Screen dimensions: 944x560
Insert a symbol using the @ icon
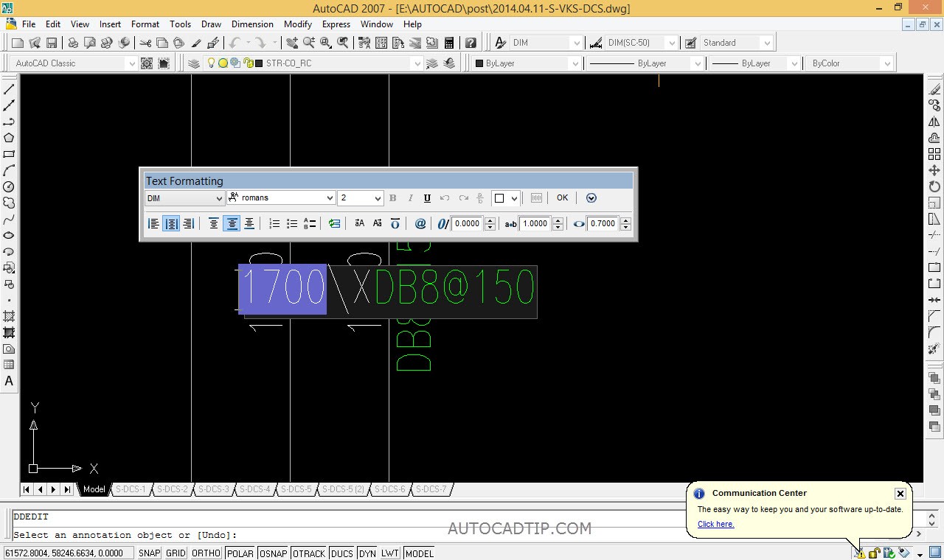click(421, 223)
